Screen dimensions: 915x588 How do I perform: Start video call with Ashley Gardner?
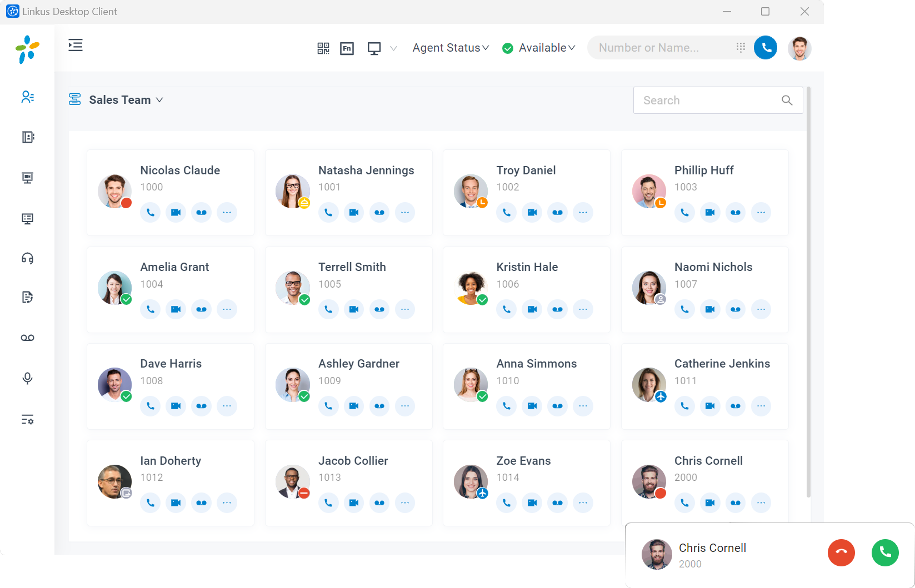click(x=354, y=406)
